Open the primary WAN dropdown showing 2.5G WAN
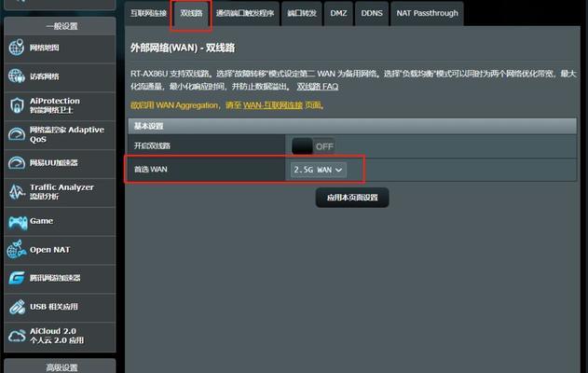Screen dimensions: 588x373 coord(319,170)
